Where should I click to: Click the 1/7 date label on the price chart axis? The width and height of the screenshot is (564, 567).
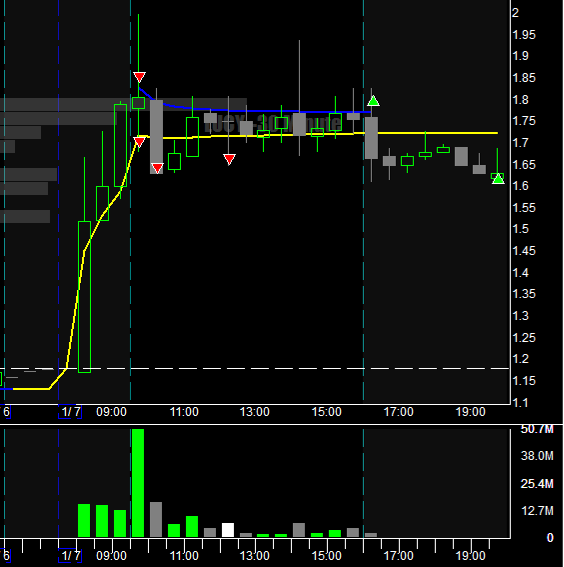point(70,412)
